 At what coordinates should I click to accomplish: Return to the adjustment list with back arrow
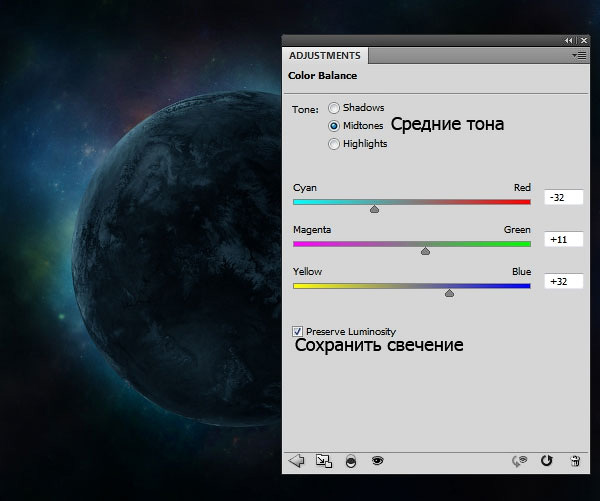(296, 461)
